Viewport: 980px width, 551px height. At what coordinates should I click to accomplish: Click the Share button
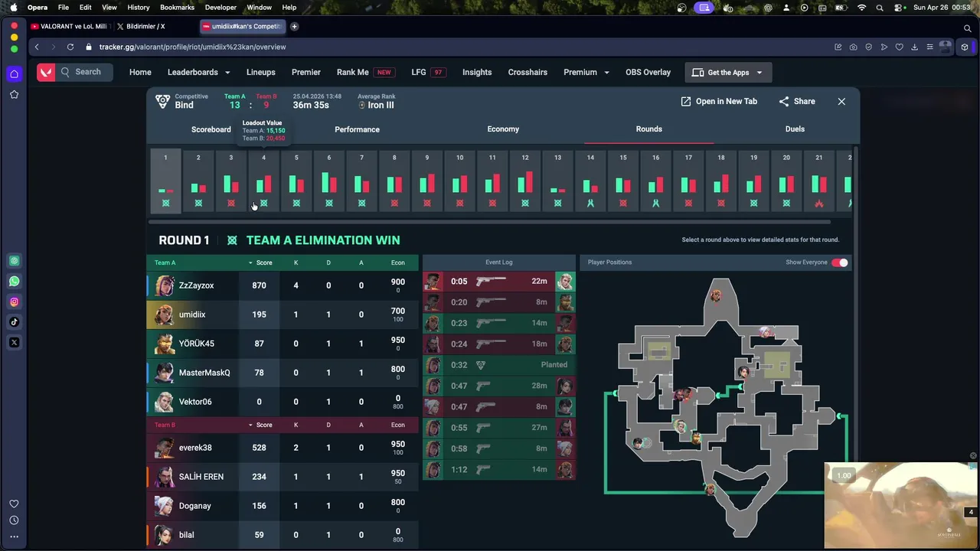pos(797,101)
